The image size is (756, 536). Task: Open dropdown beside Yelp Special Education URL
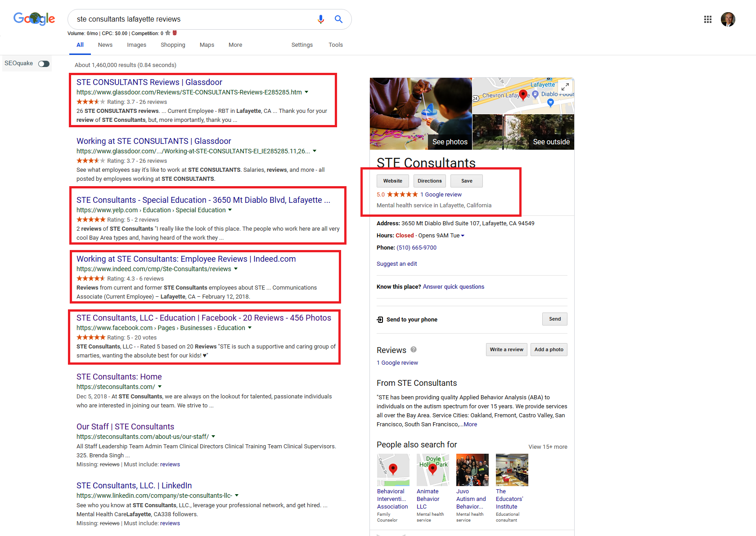click(x=230, y=210)
